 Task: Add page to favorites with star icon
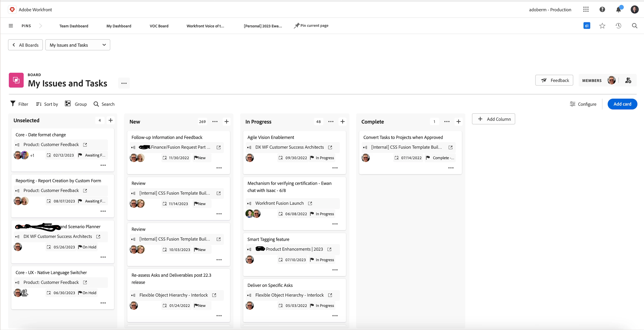(602, 26)
